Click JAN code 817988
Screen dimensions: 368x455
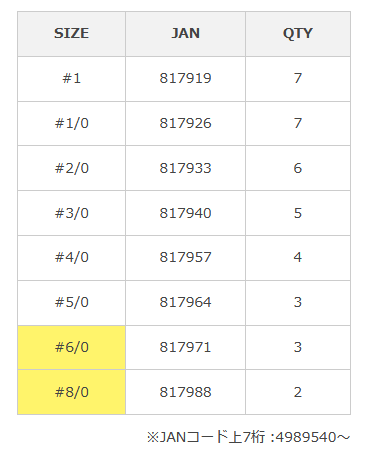(185, 392)
